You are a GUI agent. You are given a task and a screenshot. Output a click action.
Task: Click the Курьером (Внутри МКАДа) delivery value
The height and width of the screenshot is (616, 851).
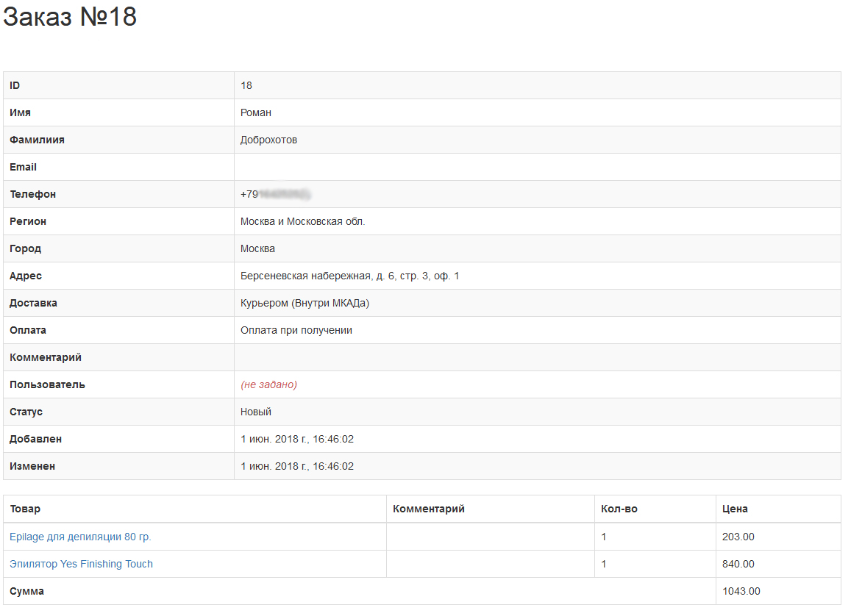(x=305, y=303)
